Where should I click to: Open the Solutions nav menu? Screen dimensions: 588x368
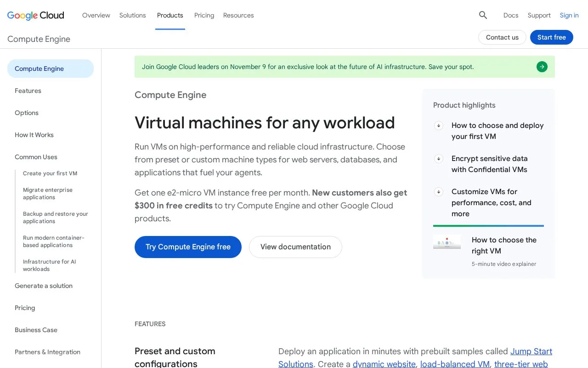pyautogui.click(x=133, y=15)
